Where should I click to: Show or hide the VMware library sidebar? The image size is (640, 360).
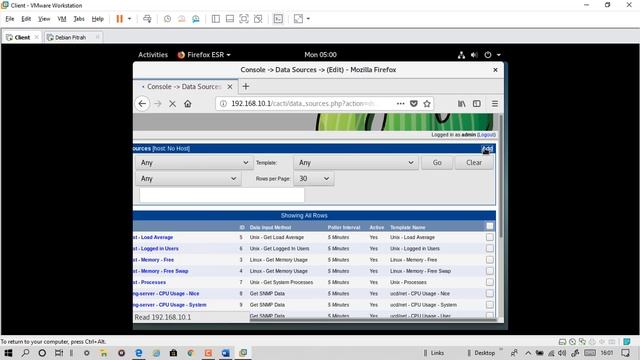pos(216,19)
